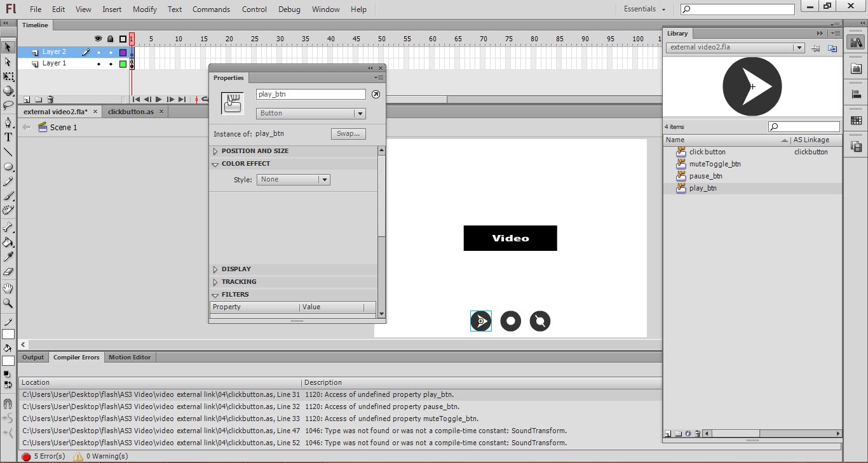
Task: Select the Lasso tool
Action: [x=8, y=105]
